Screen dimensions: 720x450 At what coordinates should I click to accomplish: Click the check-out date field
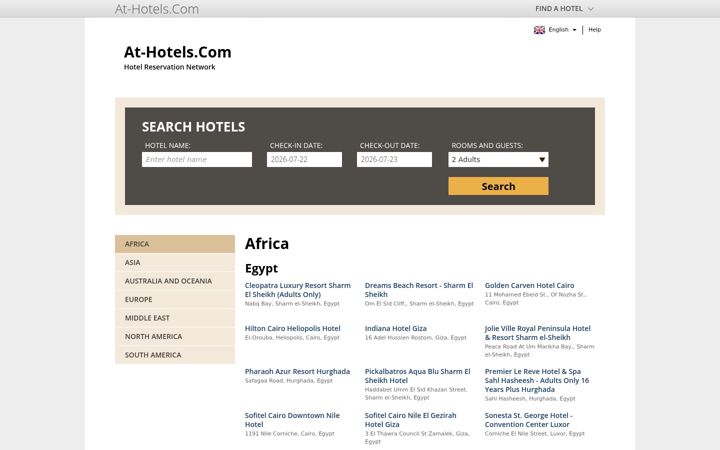coord(394,159)
